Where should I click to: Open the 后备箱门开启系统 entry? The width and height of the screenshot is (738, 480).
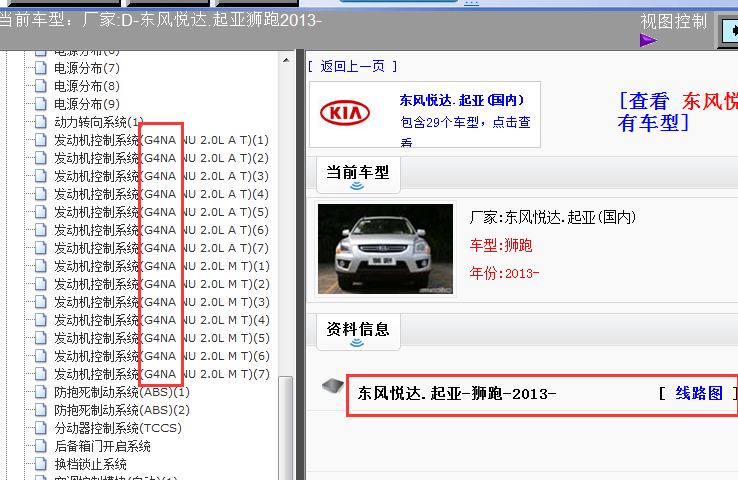click(x=102, y=446)
